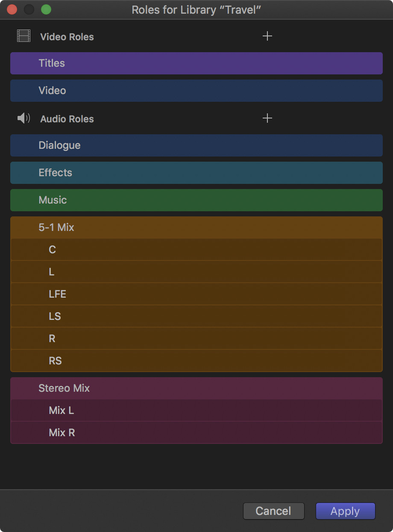Screen dimensions: 393x532
Task: Click the filmstrip icon next to Video Roles
Action: tap(24, 36)
